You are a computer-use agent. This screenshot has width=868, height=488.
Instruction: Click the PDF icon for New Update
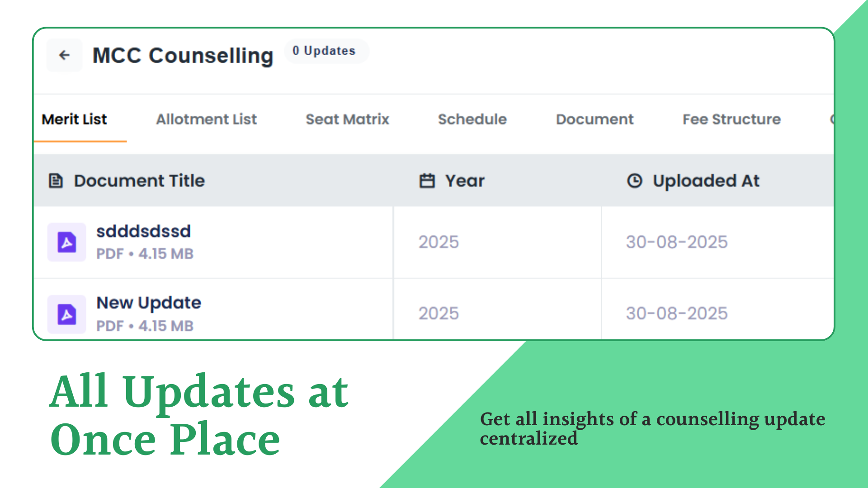(67, 314)
